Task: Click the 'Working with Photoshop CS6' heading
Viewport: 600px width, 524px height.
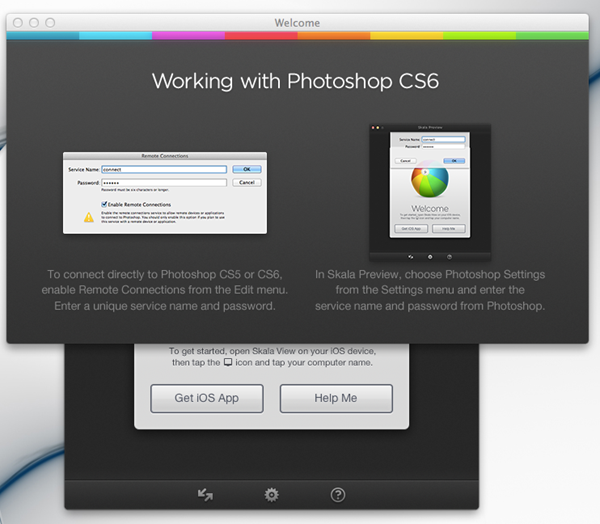Action: 295,81
